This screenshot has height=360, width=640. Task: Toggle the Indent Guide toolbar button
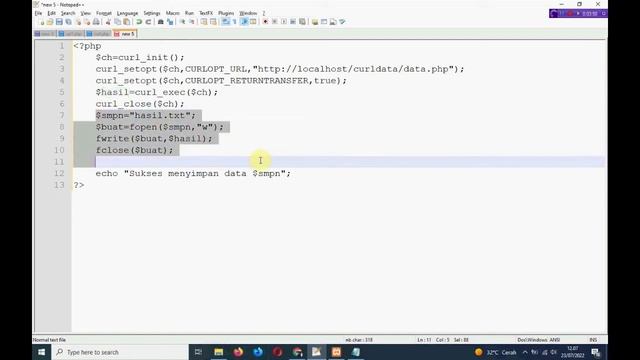point(244,22)
